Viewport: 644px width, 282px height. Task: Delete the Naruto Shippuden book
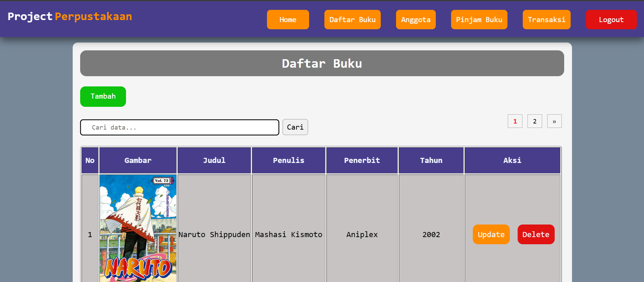(x=536, y=234)
